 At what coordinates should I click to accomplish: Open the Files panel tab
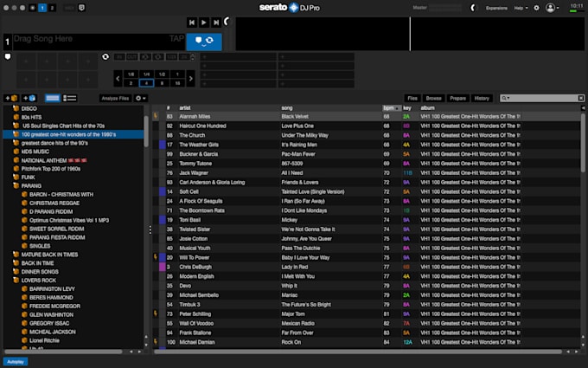click(412, 99)
